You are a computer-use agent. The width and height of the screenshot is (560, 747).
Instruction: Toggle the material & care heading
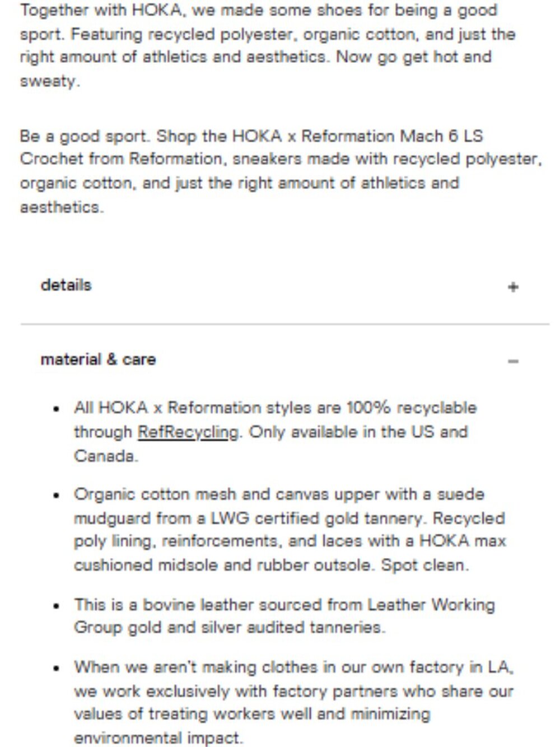(98, 359)
